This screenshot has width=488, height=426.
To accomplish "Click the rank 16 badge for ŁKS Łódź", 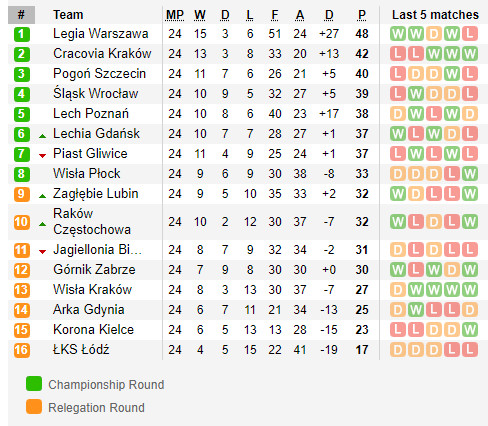I will (22, 350).
